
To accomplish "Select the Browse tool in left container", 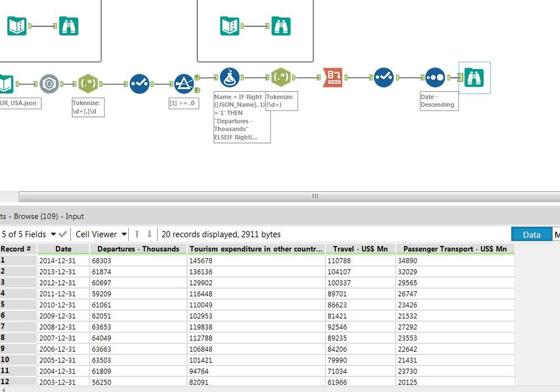I will 68,26.
